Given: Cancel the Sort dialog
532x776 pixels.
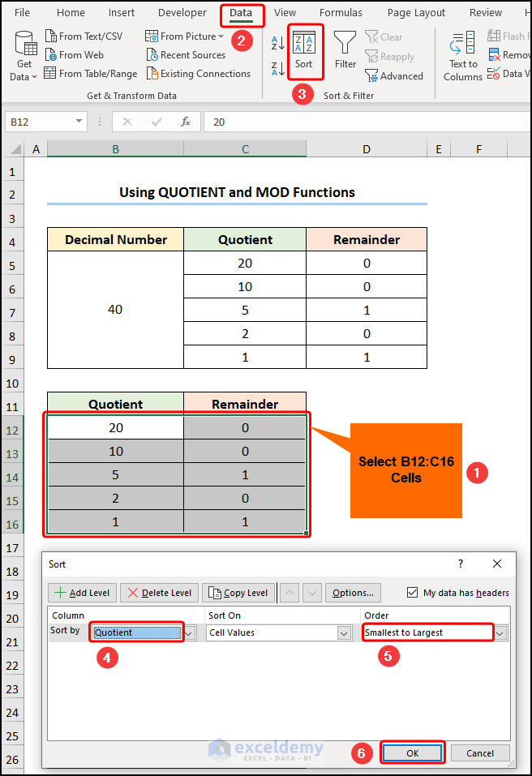Looking at the screenshot, I should (x=480, y=753).
